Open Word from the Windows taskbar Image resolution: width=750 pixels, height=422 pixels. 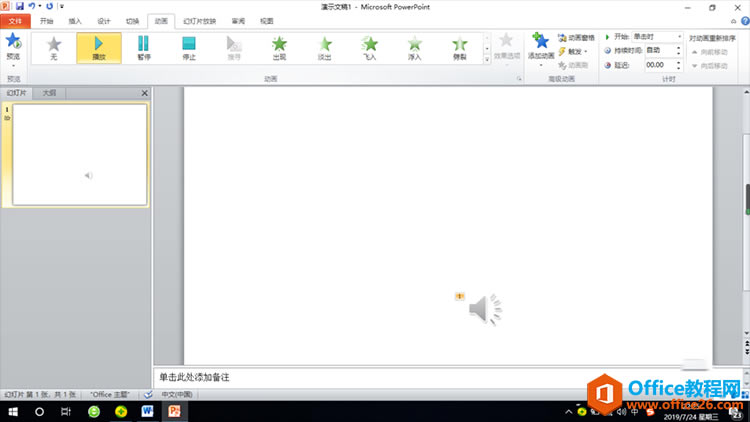point(147,411)
